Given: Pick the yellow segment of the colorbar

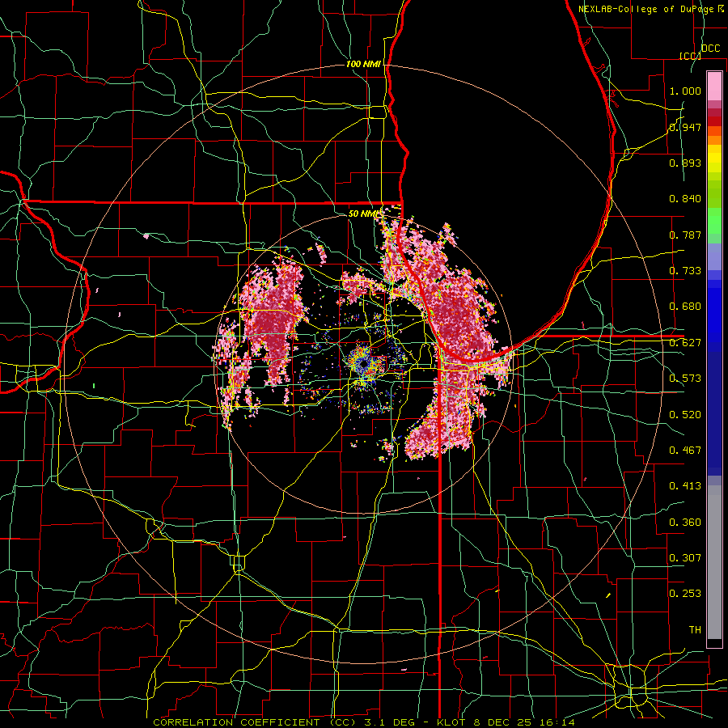Looking at the screenshot, I should (714, 159).
